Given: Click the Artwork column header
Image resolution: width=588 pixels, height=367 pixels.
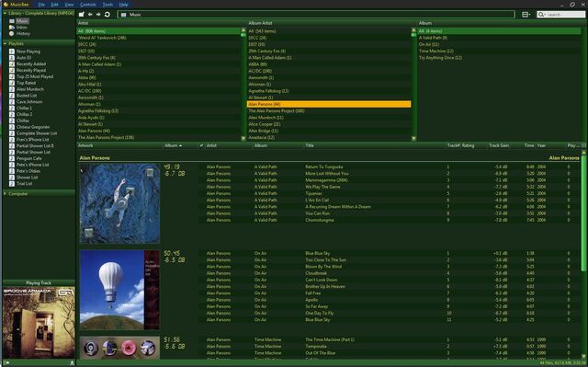Looking at the screenshot, I should [85, 145].
